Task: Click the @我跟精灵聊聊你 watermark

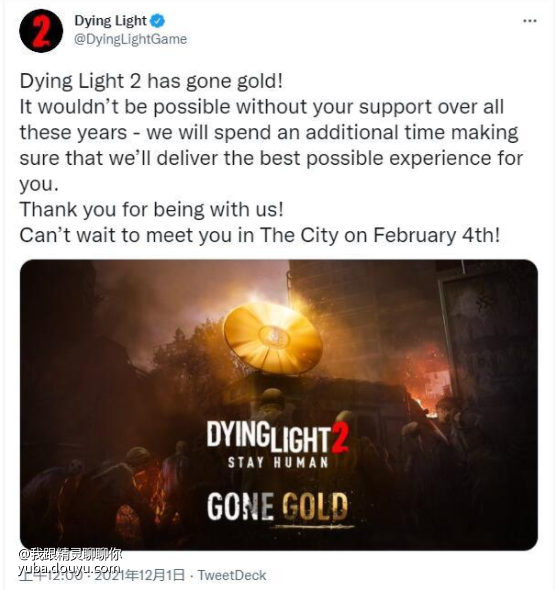Action: (x=70, y=555)
